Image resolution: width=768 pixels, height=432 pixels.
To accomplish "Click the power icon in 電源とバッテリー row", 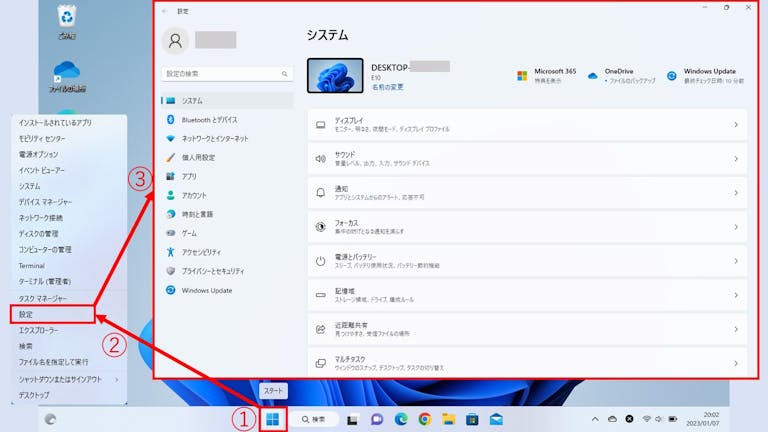I will pos(320,261).
